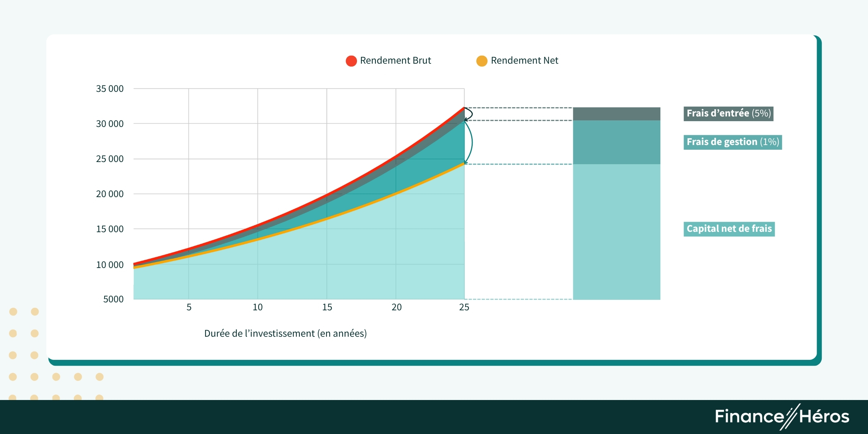868x434 pixels.
Task: Click the Rendement Net legend label
Action: pyautogui.click(x=524, y=60)
